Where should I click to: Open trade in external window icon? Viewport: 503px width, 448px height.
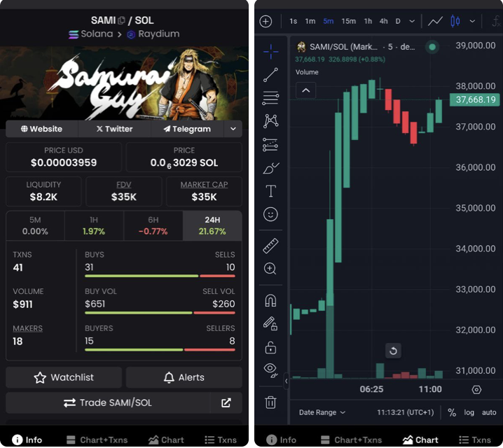point(226,402)
